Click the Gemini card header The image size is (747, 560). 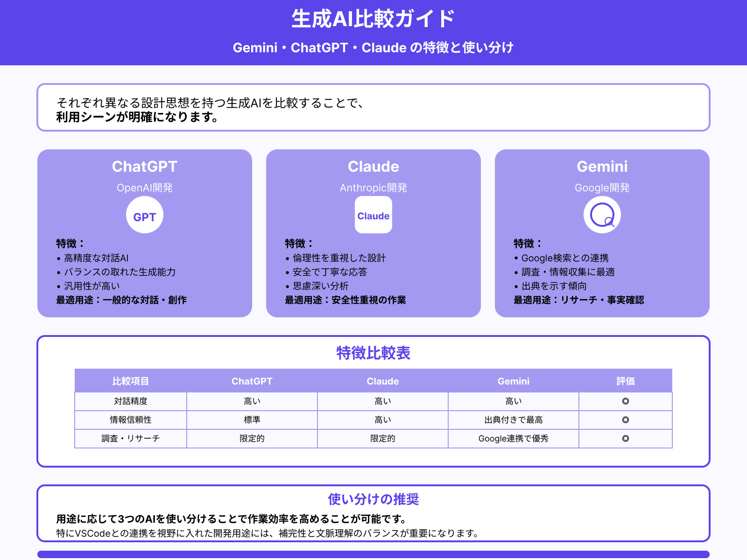(x=602, y=166)
